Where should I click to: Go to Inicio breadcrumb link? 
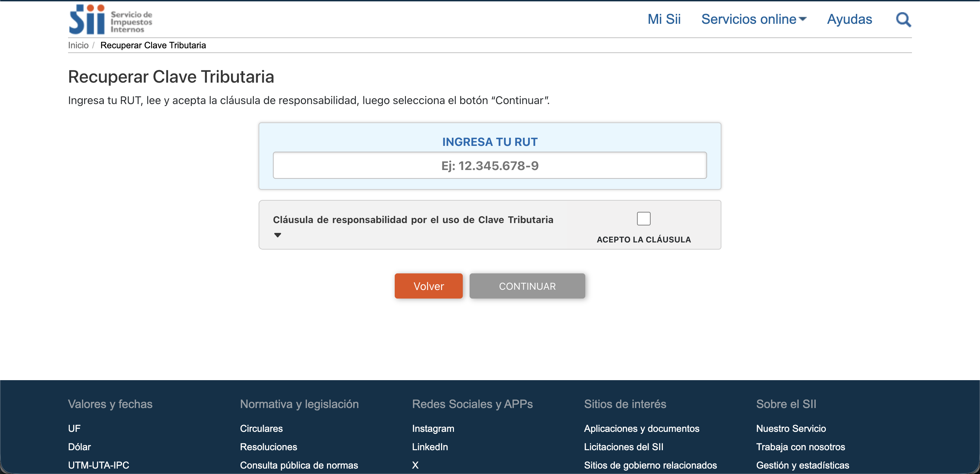click(x=78, y=45)
